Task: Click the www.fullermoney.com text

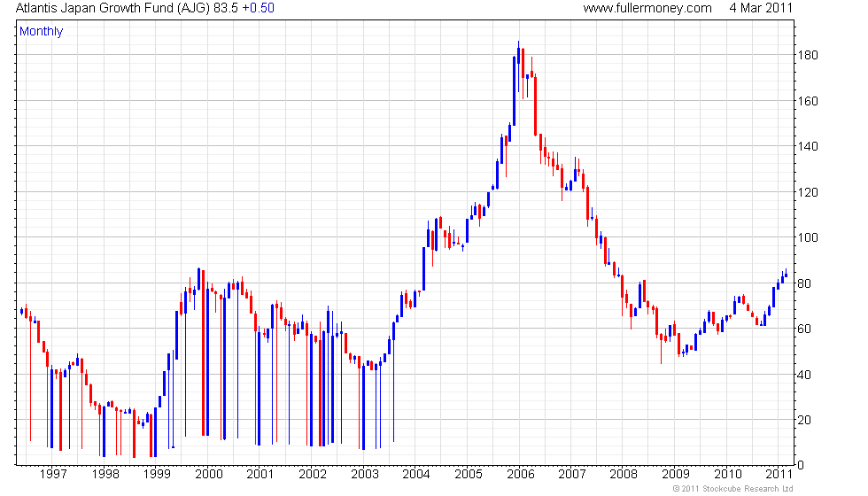Action: (x=647, y=8)
